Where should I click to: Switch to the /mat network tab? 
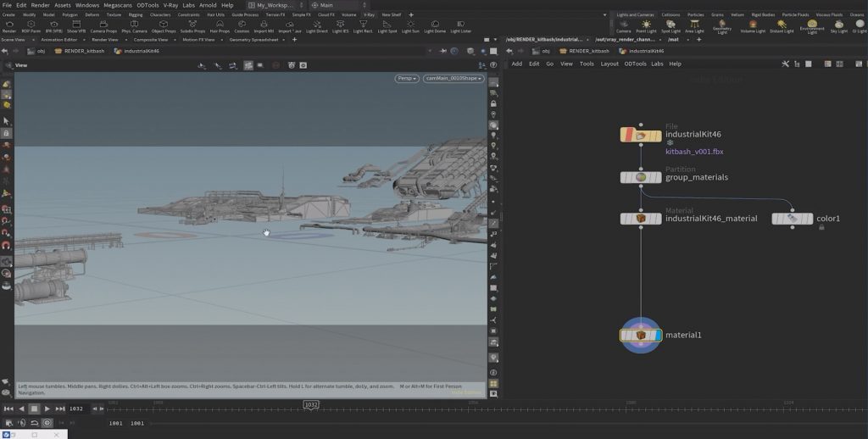click(673, 40)
